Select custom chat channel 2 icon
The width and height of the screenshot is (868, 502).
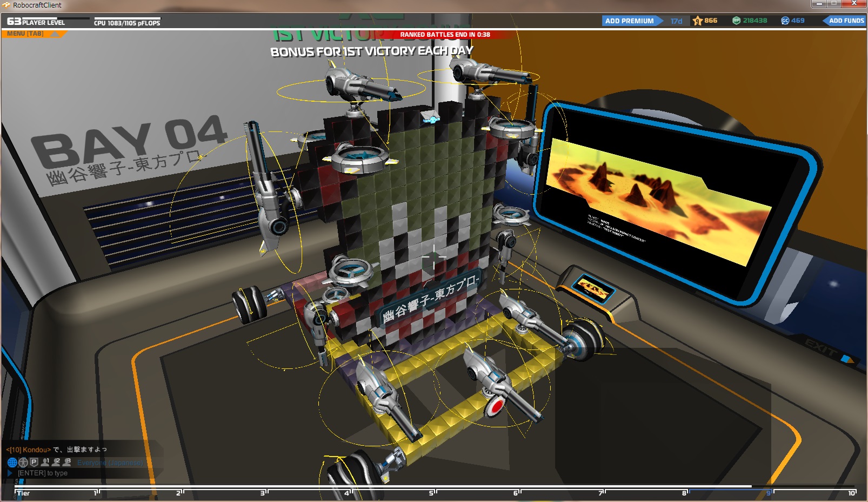click(x=56, y=462)
